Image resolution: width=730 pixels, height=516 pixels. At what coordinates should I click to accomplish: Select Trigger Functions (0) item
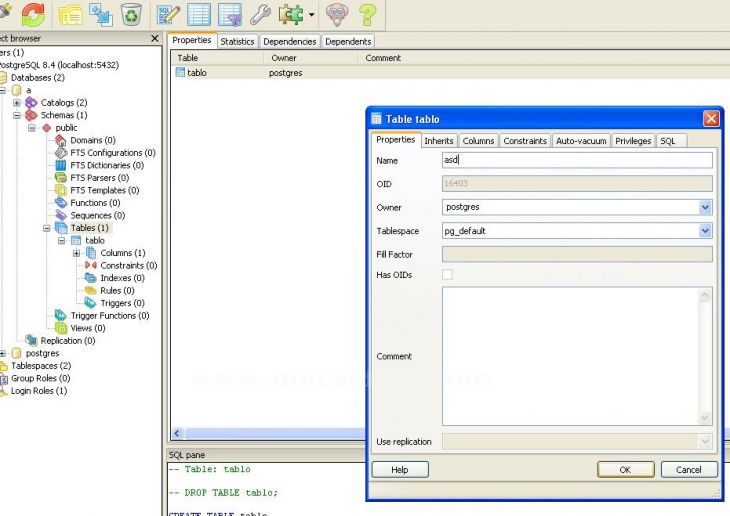tap(110, 316)
